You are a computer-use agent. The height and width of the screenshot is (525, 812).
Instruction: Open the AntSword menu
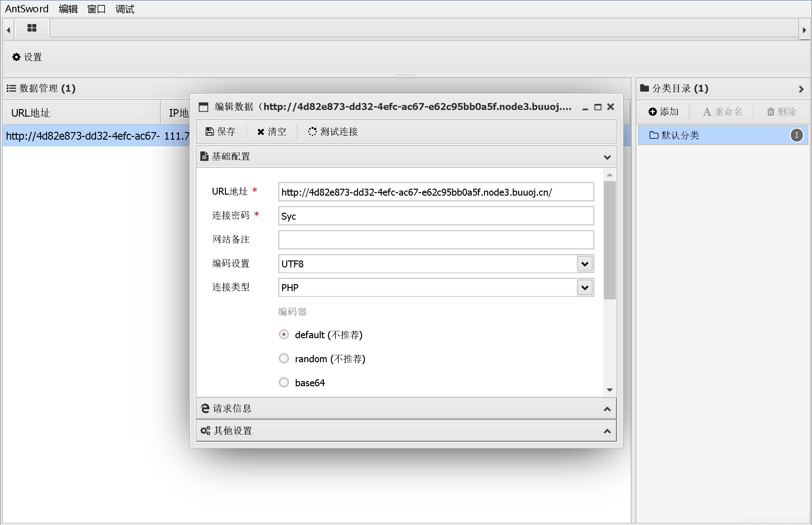[27, 9]
